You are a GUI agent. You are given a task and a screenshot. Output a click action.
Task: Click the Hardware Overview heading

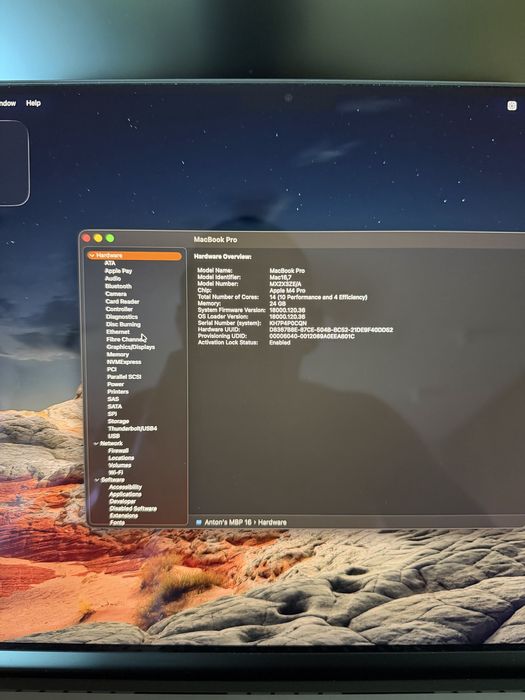(x=222, y=257)
